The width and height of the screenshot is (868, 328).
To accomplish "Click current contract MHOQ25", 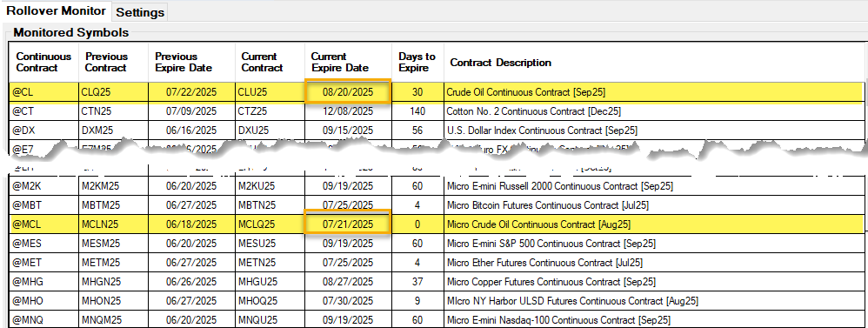I will 270,301.
